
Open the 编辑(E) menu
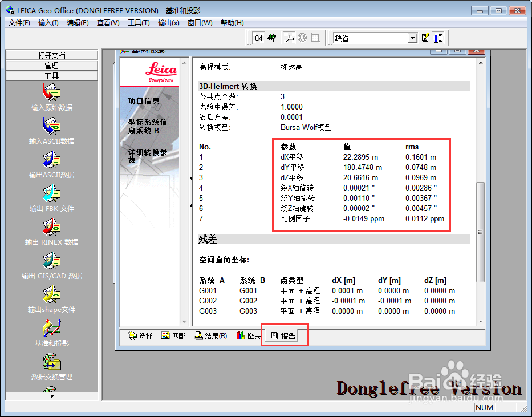tap(78, 23)
